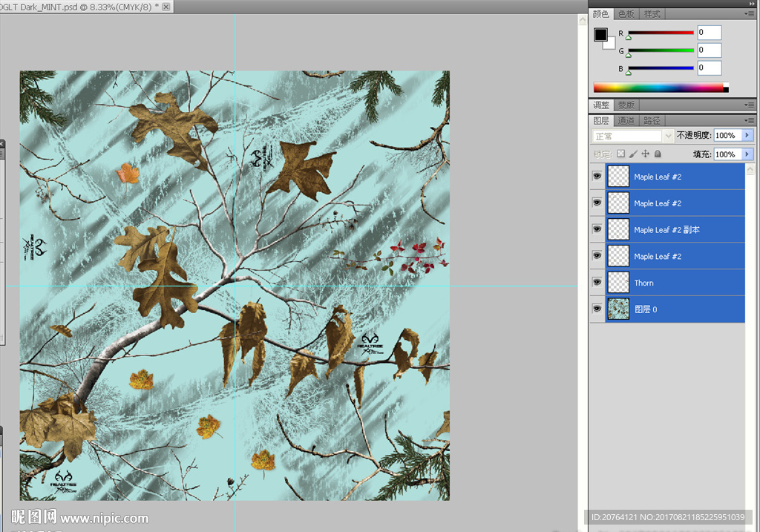Collapse panels with the double-arrow icon

(x=751, y=4)
